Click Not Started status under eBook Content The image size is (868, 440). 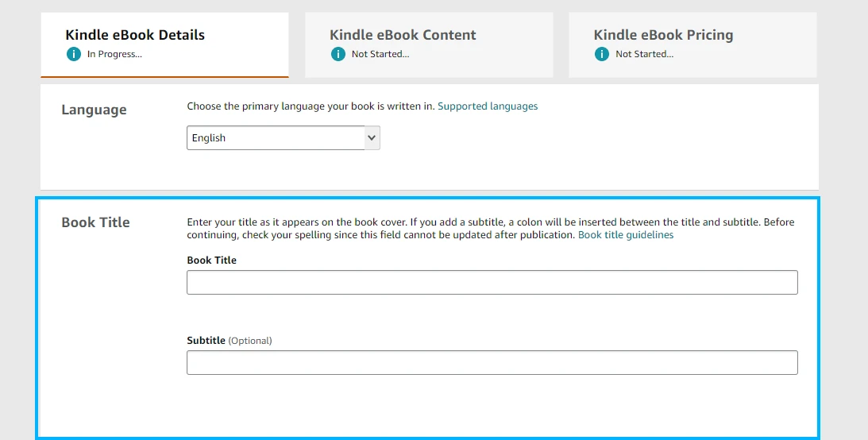pos(380,54)
